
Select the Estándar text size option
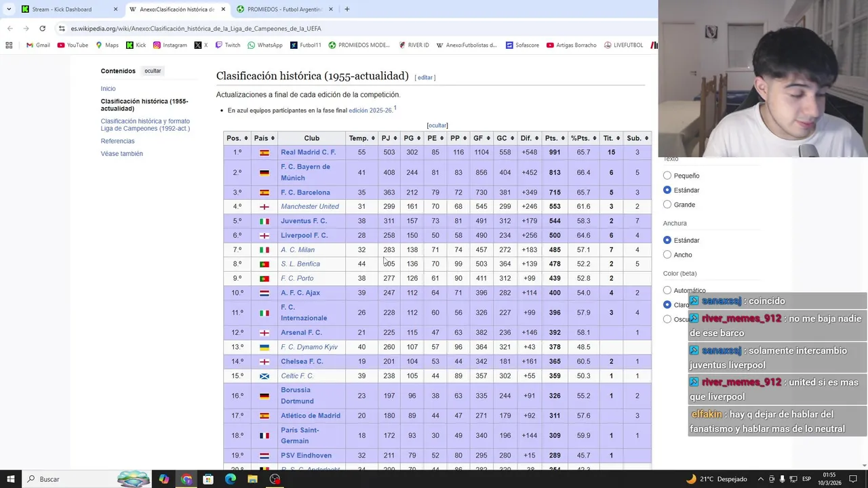[x=667, y=190]
